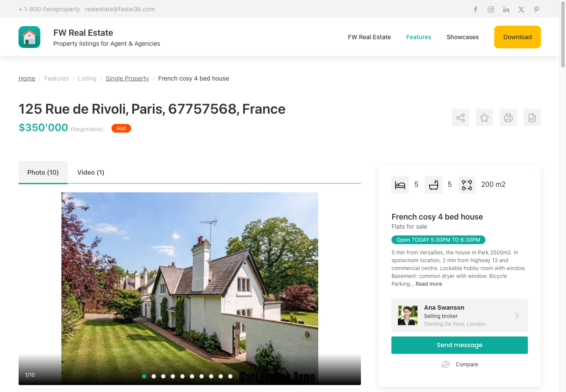The height and width of the screenshot is (392, 566).
Task: Open the Features menu item
Action: [418, 37]
